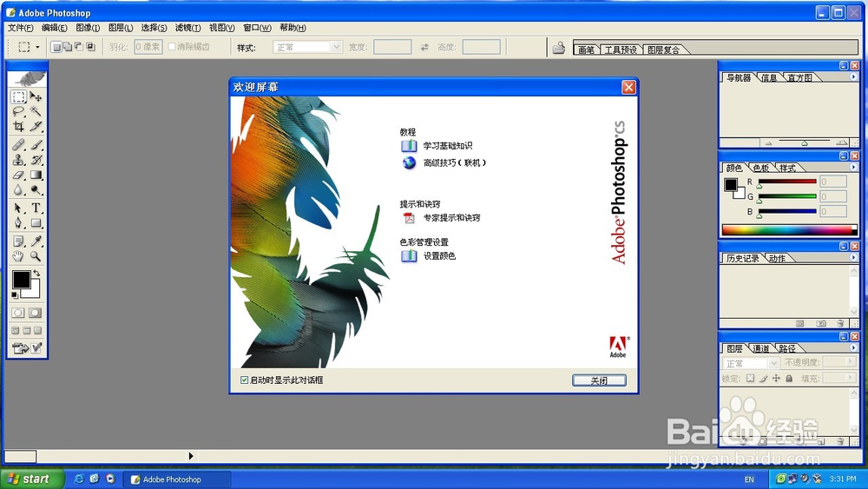The width and height of the screenshot is (868, 489).
Task: Select the Type tool
Action: click(x=36, y=208)
